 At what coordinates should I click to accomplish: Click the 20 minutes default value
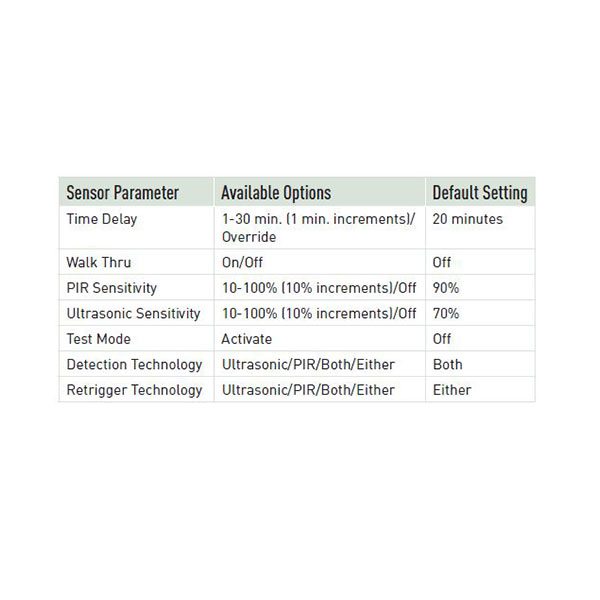468,219
